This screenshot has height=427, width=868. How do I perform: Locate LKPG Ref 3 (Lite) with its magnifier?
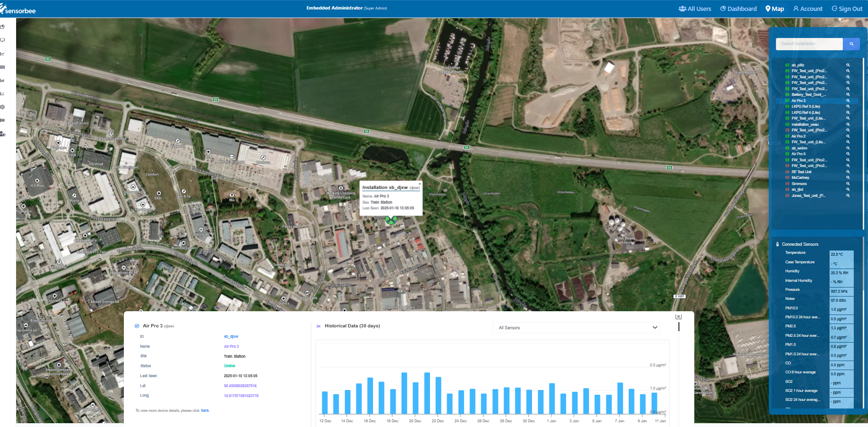click(x=848, y=106)
